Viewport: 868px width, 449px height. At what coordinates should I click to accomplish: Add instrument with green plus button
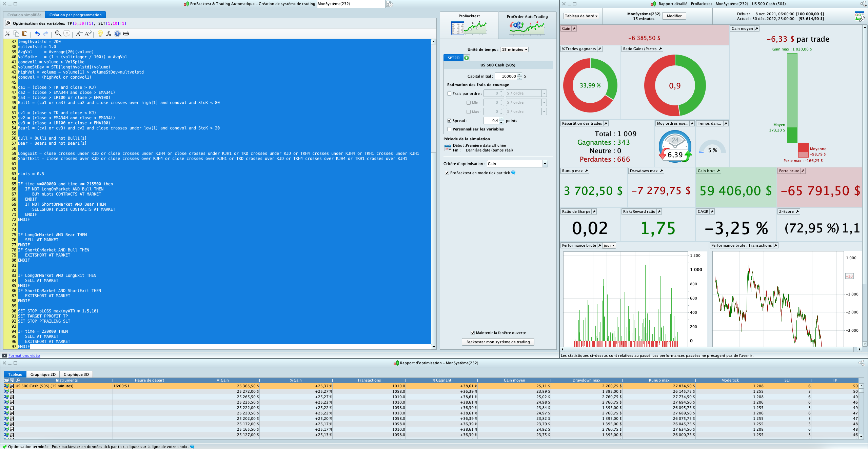467,58
